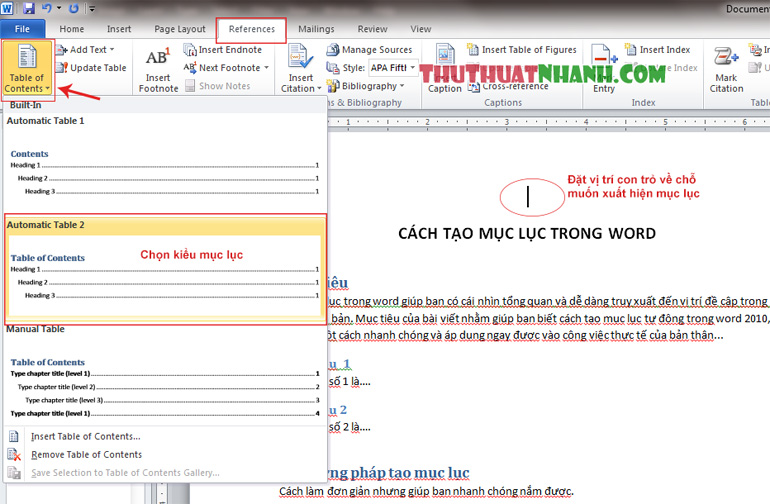Open Customize Quick Access Toolbar dropdown
Screen dimensions: 770x504
point(92,8)
